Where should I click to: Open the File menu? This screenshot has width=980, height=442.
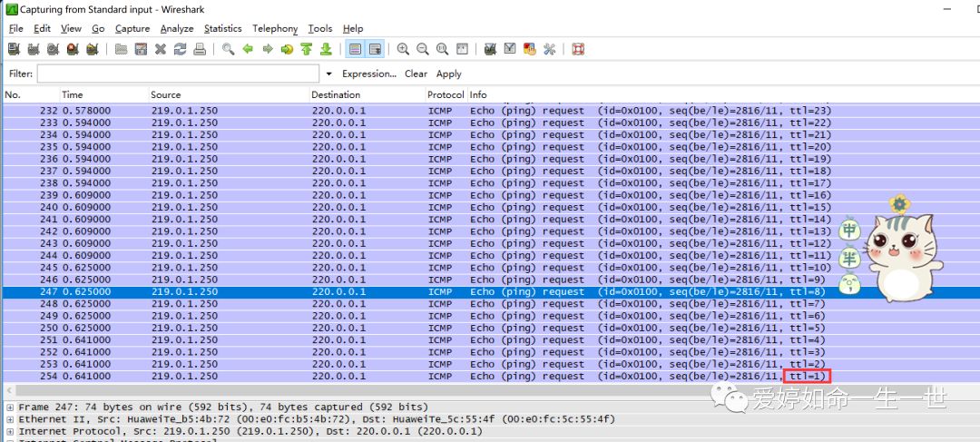(x=16, y=29)
